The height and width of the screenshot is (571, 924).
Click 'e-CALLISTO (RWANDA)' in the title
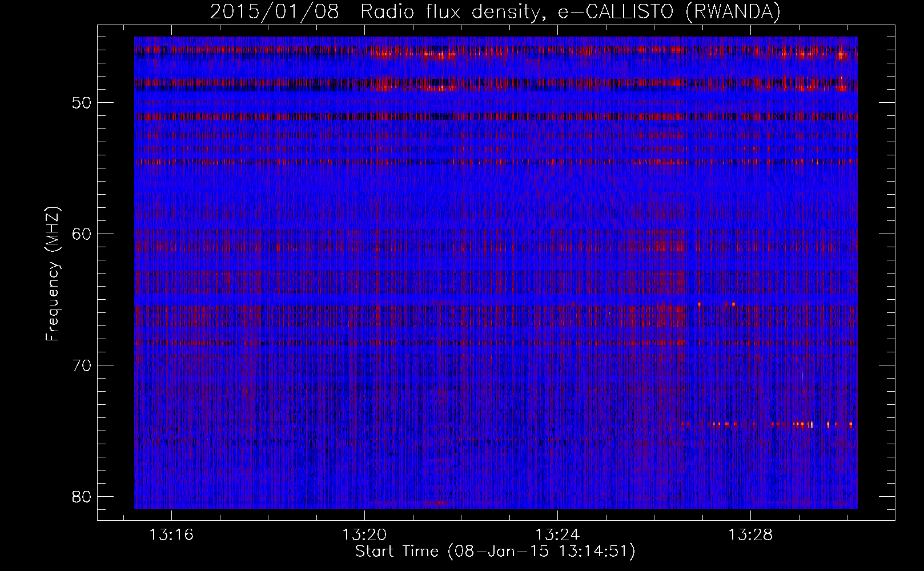point(669,12)
